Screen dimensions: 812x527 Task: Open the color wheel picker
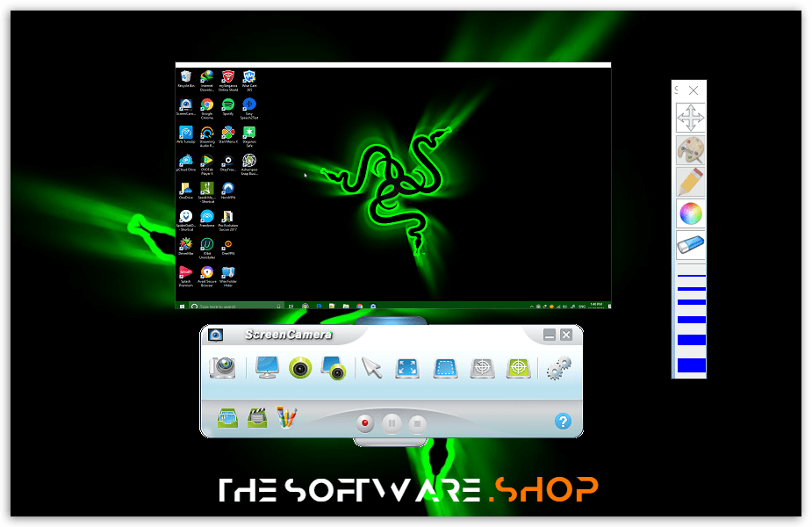pos(691,213)
